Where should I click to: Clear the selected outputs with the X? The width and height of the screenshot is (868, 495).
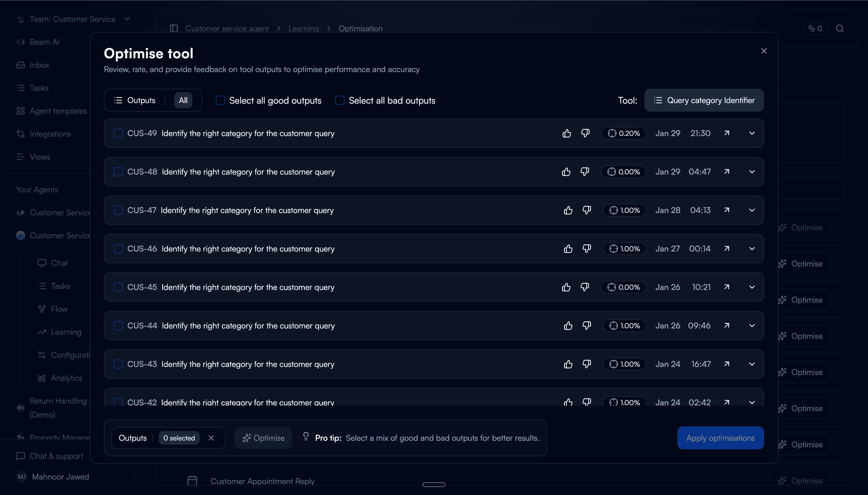[x=211, y=438]
